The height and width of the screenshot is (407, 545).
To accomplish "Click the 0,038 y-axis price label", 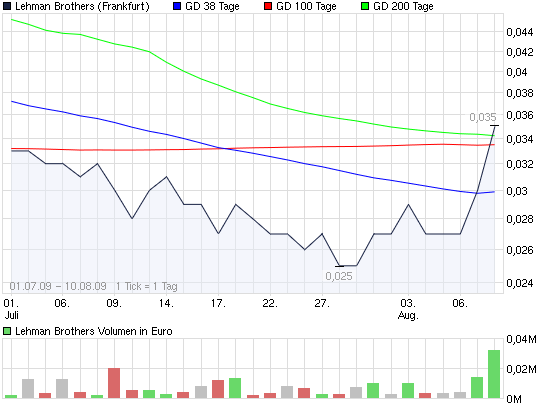I will 520,93.
